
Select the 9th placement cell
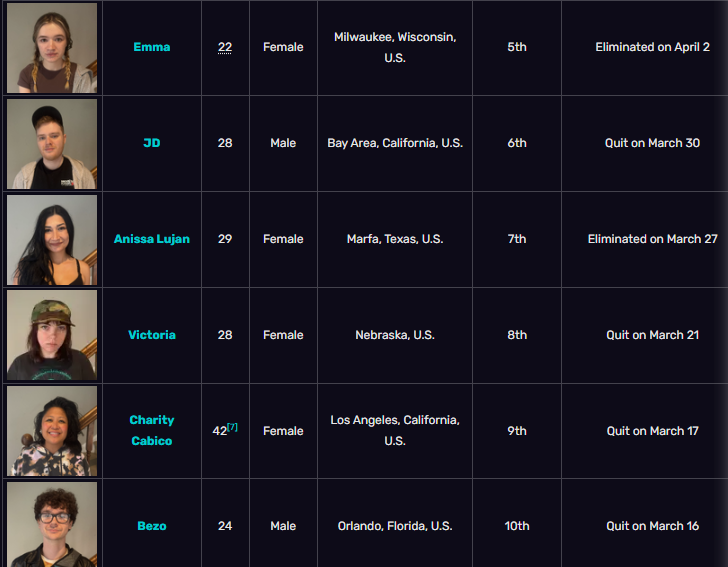point(517,430)
